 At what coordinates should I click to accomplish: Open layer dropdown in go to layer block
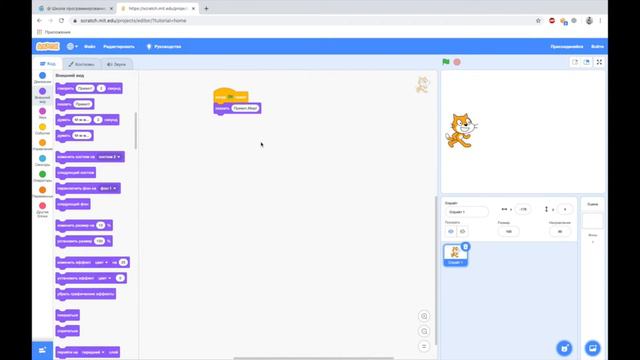point(93,352)
